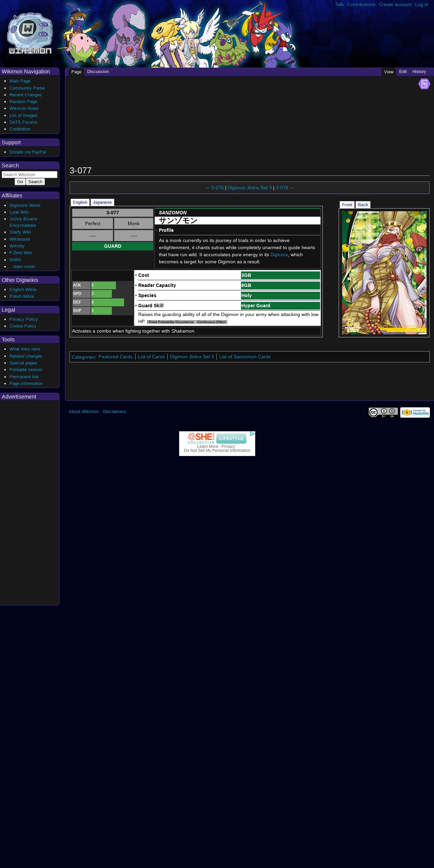Image resolution: width=434 pixels, height=868 pixels.
Task: Open Special pages
Action: point(23,363)
